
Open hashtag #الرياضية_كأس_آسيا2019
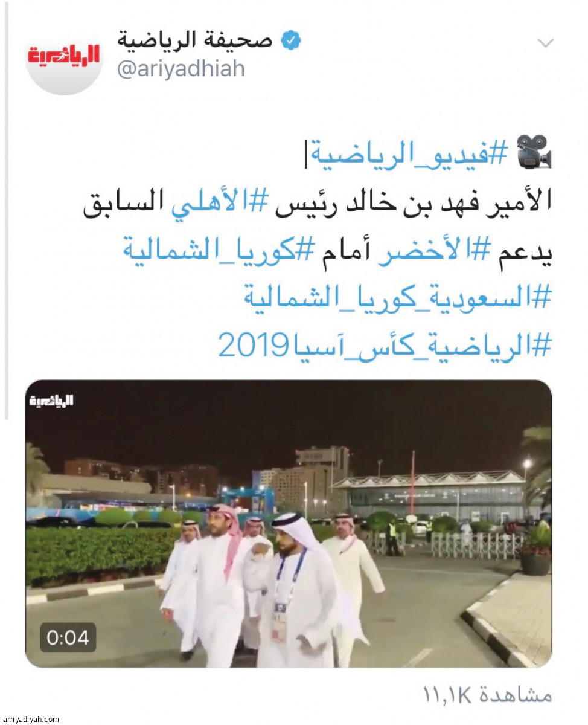[385, 346]
